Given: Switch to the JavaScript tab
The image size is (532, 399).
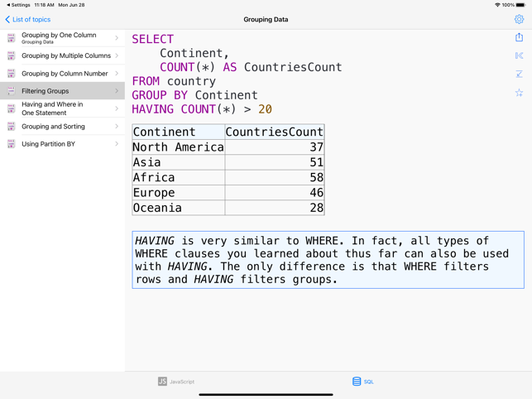Looking at the screenshot, I should coord(176,382).
